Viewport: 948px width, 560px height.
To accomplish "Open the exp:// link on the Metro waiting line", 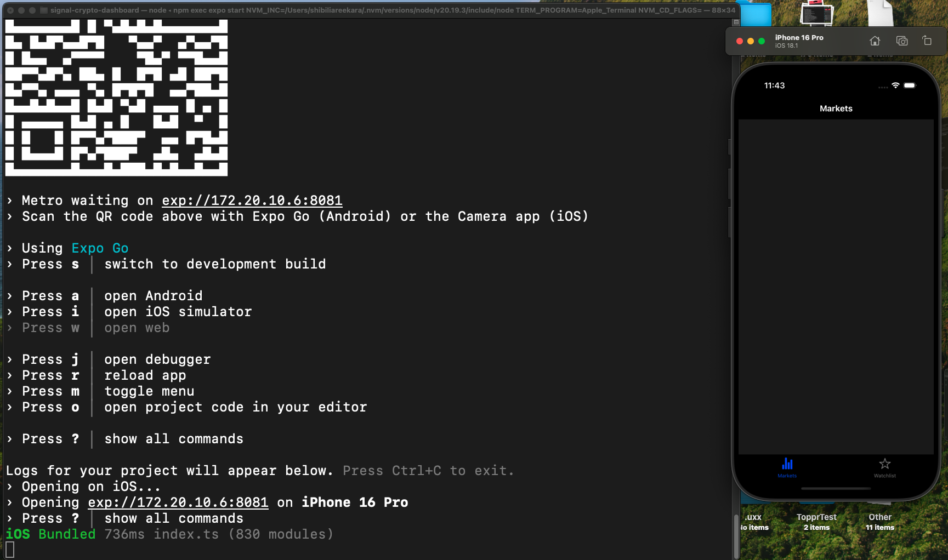I will (x=252, y=201).
